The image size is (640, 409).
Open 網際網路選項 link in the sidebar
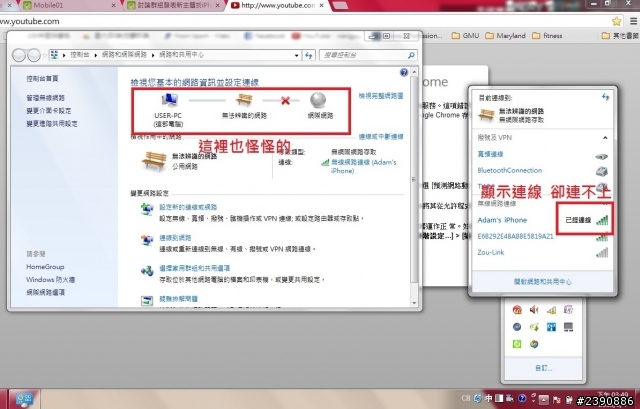46,292
